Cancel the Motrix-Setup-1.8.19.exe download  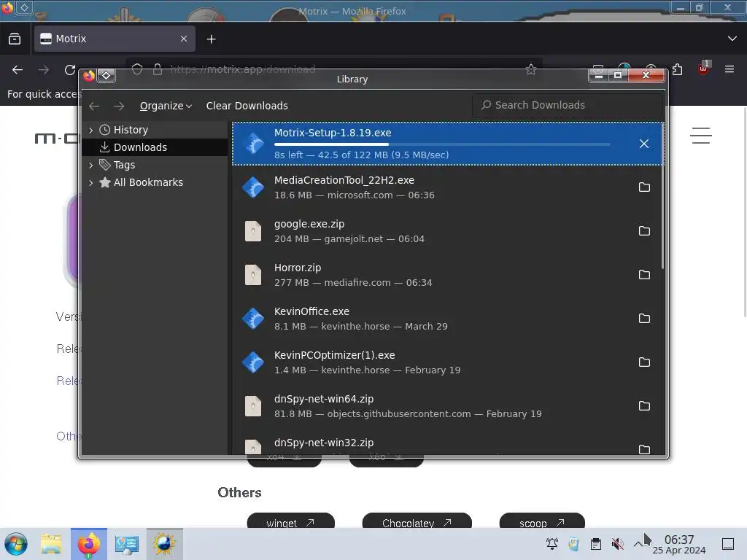pyautogui.click(x=643, y=144)
